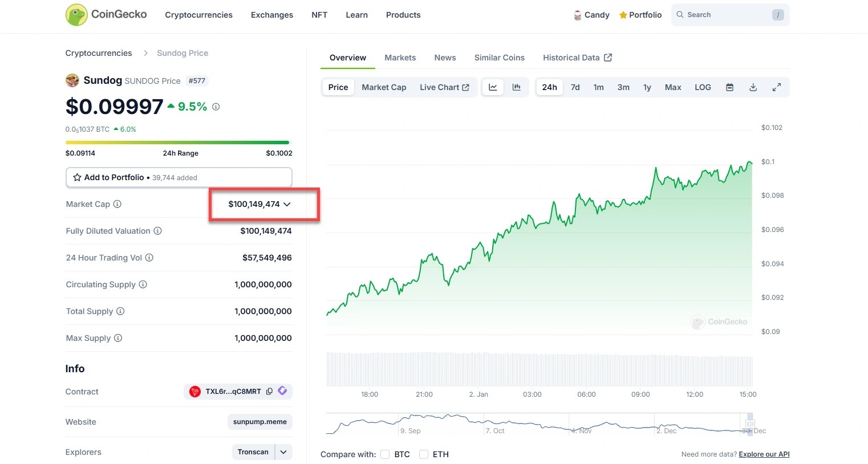Enable the BTC compare checkbox
868x464 pixels.
pos(385,454)
